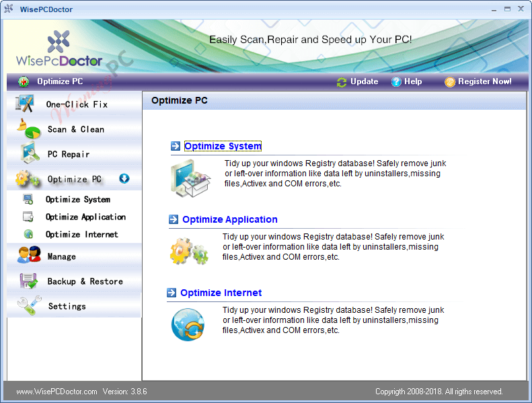Click the orange Register Now icon
Screen dimensions: 532x403
click(450, 82)
